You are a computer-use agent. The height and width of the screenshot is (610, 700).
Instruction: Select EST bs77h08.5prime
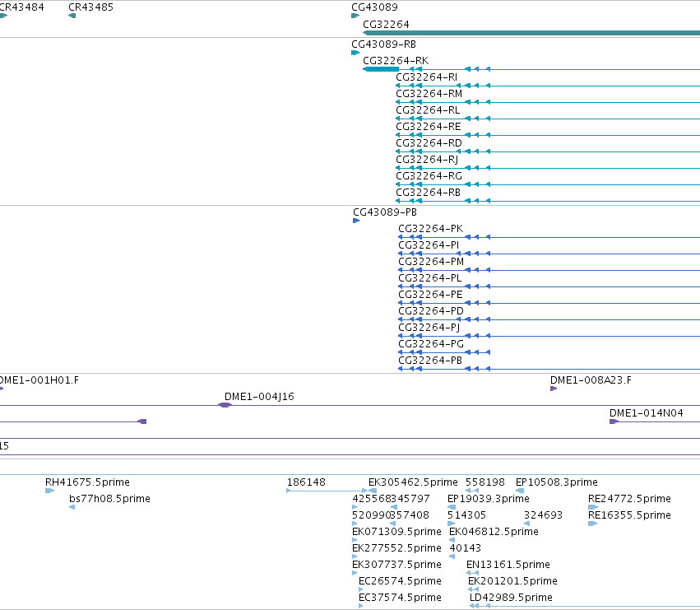[x=109, y=499]
